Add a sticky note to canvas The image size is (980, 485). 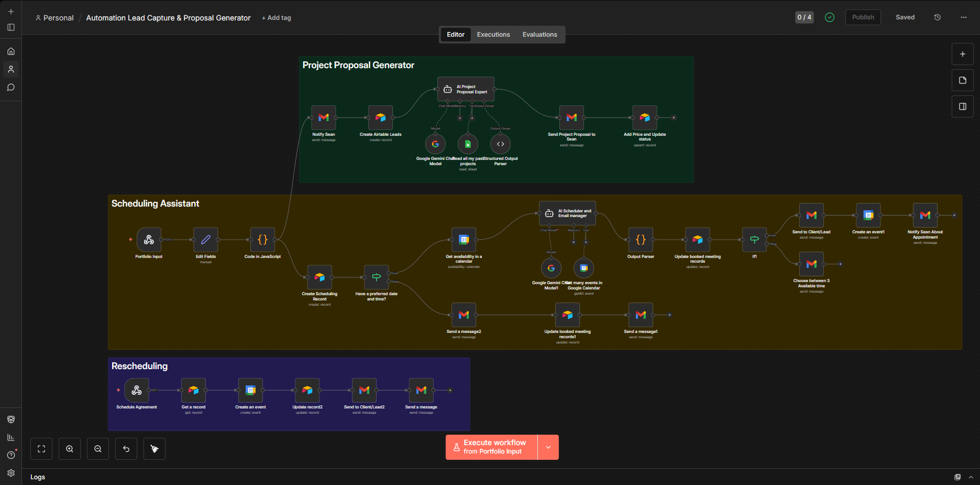pos(962,80)
